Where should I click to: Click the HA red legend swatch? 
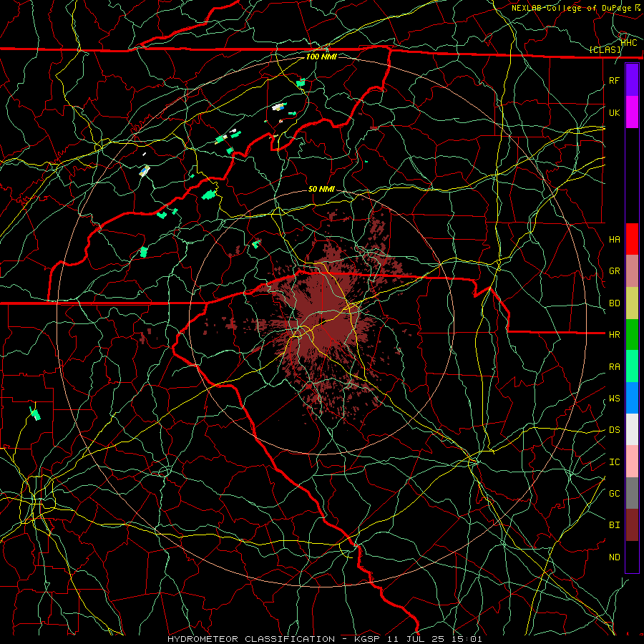(632, 239)
